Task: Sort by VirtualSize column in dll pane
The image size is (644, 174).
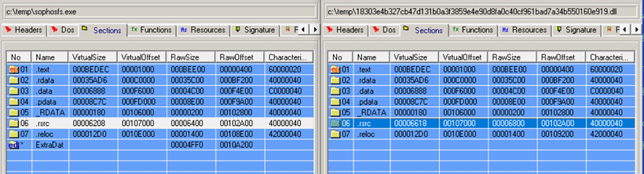Action: click(x=414, y=57)
